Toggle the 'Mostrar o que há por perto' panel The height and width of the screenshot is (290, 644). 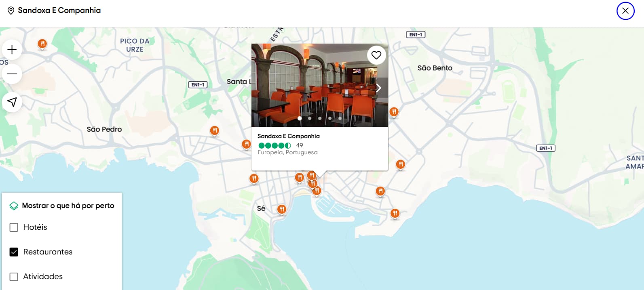(62, 206)
